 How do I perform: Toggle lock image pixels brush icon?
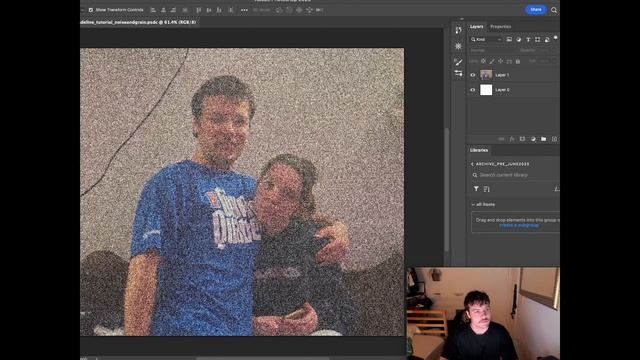point(492,61)
